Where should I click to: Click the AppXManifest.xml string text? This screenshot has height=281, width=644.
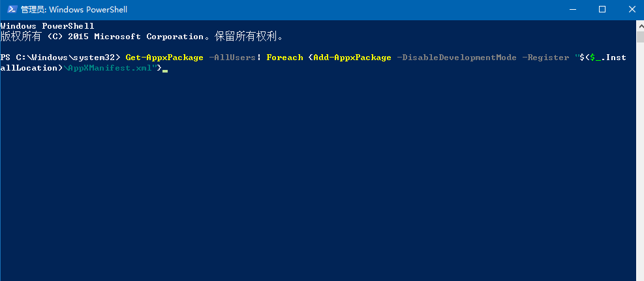pos(110,68)
